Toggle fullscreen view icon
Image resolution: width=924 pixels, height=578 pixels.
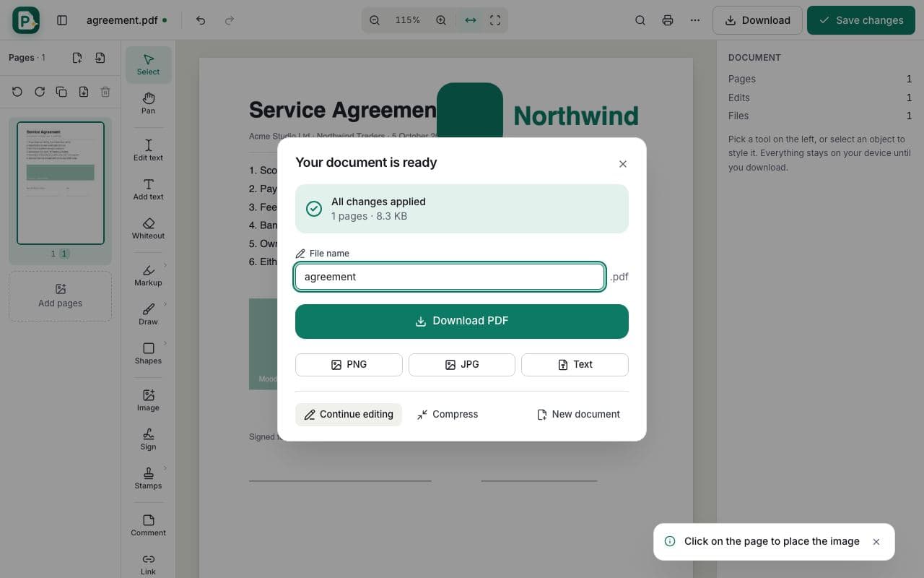pyautogui.click(x=495, y=20)
